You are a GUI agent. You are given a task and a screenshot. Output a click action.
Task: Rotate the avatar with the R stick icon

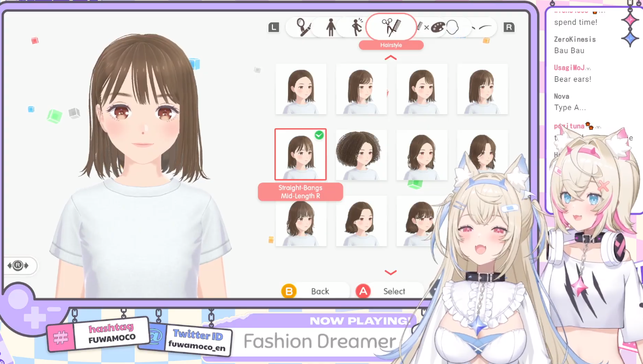coord(18,265)
